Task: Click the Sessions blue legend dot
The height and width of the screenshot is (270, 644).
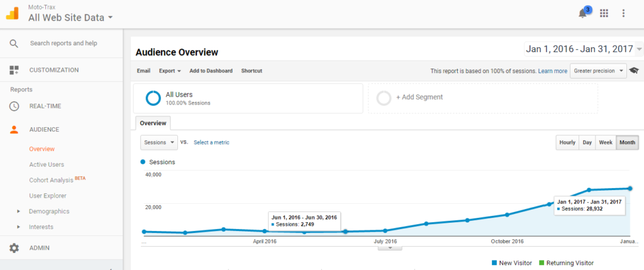Action: point(143,162)
